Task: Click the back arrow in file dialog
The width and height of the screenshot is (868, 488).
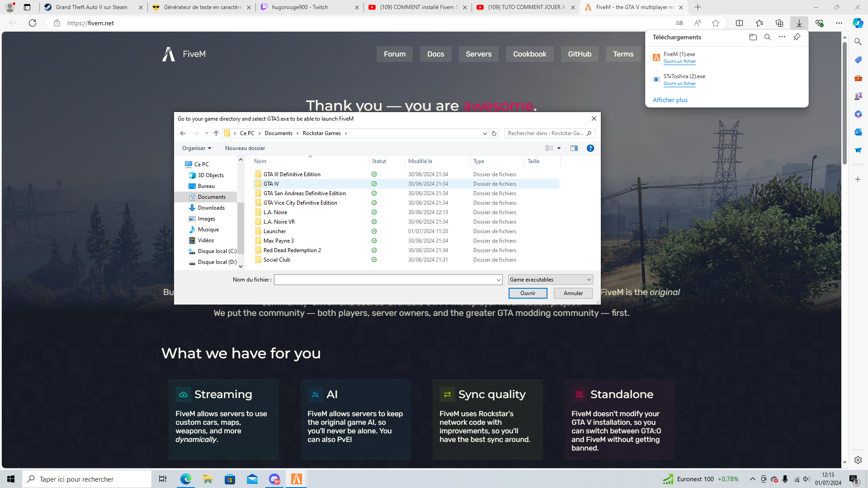Action: (x=183, y=133)
